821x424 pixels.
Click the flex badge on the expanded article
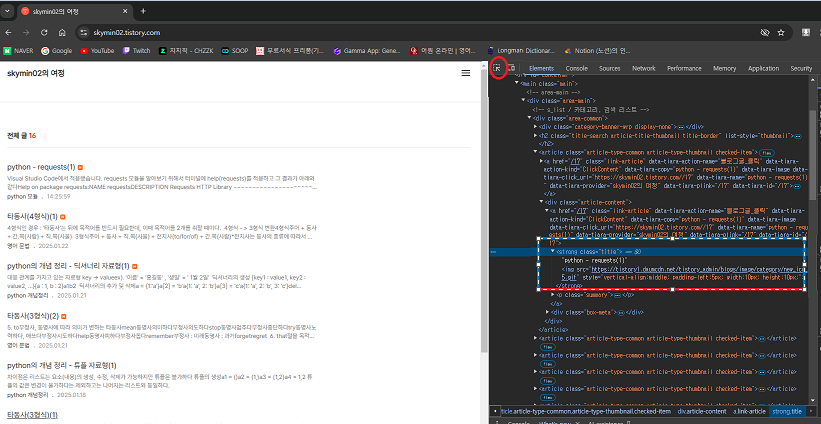pyautogui.click(x=767, y=153)
